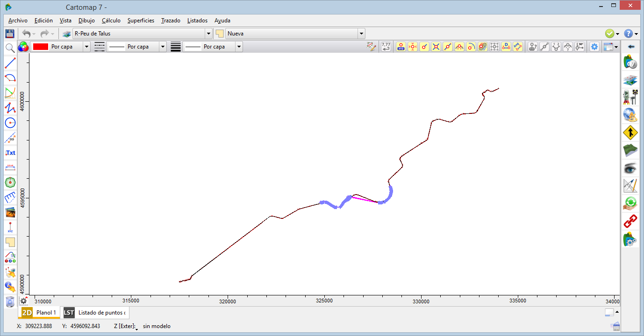Viewport: 644px width, 336px height.
Task: Expand the line type Por capa dropdown
Action: click(163, 47)
